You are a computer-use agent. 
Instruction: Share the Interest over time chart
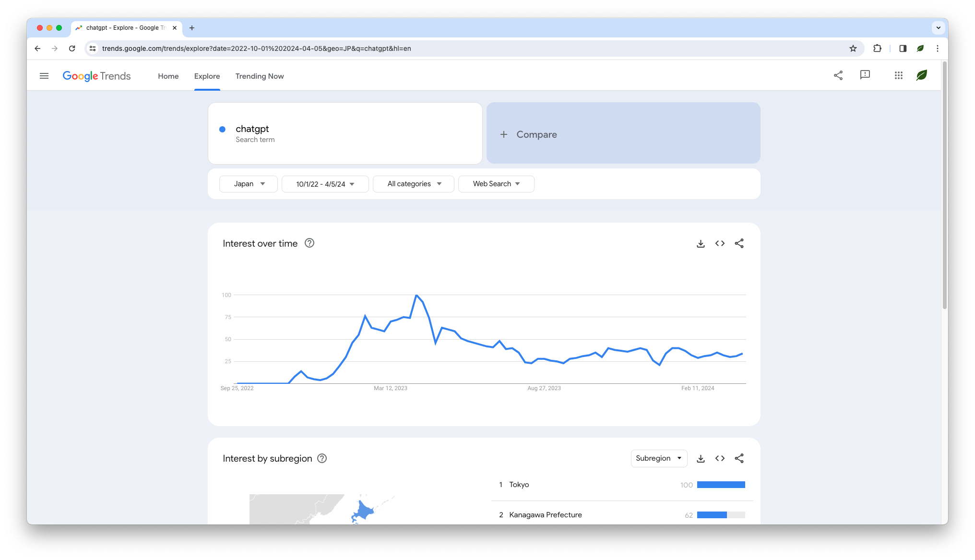739,244
